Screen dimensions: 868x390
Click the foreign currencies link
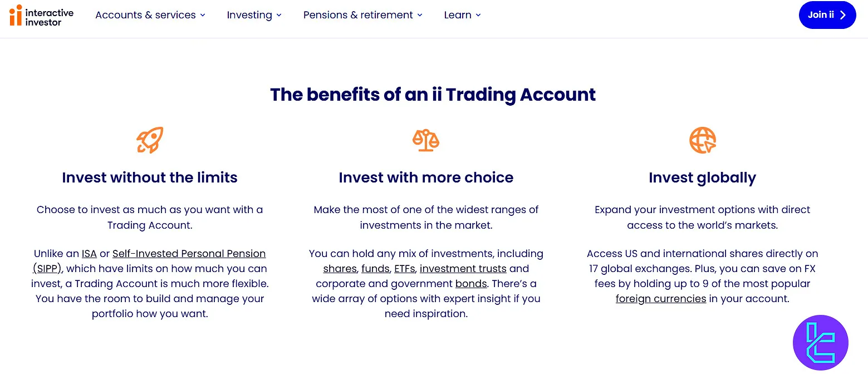click(661, 298)
